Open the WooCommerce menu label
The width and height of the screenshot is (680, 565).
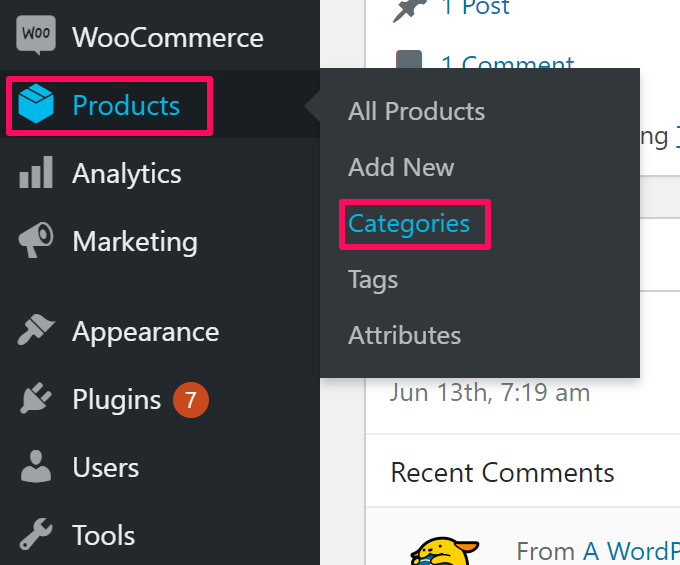(168, 38)
